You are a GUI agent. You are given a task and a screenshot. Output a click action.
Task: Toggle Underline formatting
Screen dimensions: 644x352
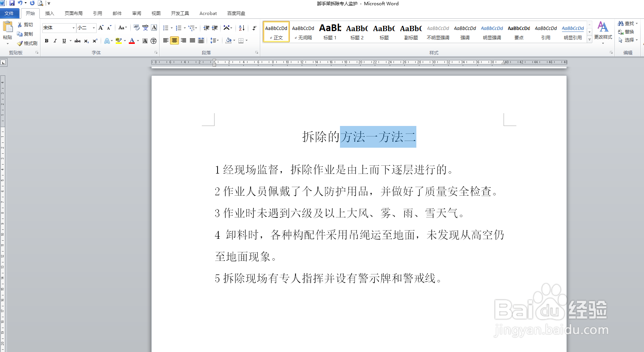click(64, 41)
